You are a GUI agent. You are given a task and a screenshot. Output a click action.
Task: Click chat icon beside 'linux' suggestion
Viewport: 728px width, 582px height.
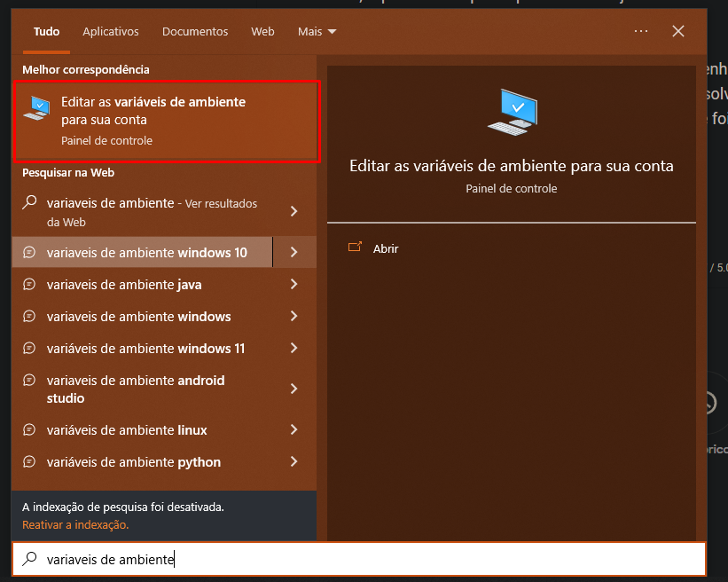pyautogui.click(x=29, y=429)
